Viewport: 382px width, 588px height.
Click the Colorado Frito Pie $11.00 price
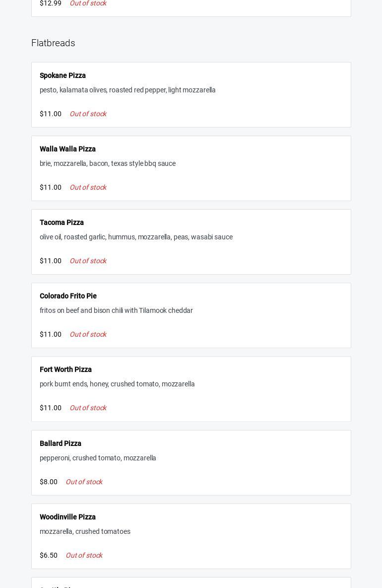(x=51, y=334)
